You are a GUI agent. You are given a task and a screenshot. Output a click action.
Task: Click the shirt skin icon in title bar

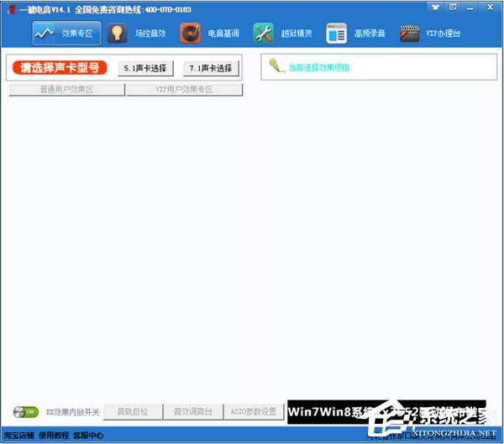[x=435, y=7]
